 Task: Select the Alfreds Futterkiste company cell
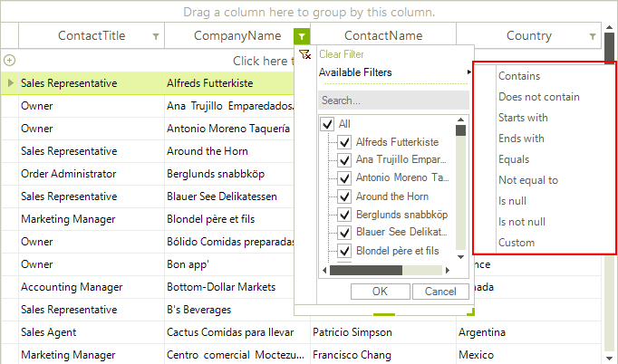(229, 83)
